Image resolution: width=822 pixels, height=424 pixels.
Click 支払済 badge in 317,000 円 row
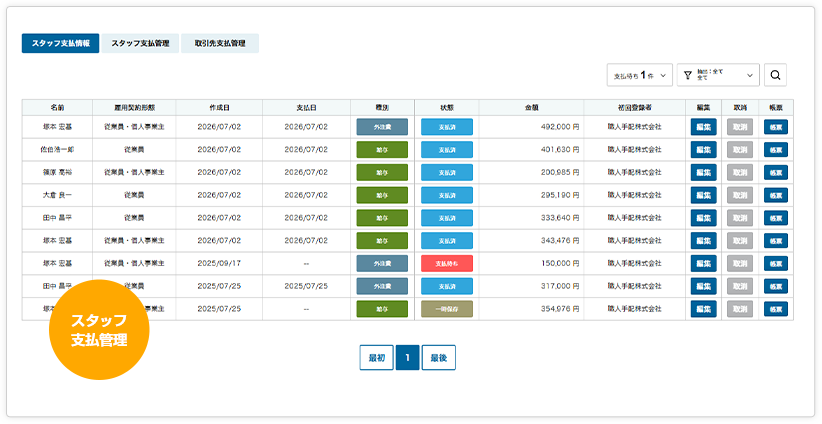pos(447,287)
